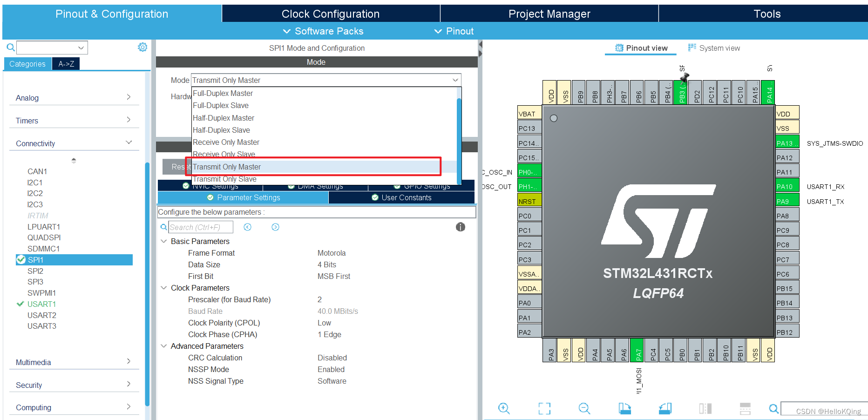Open the category search combo box arrow
Image resolution: width=868 pixels, height=420 pixels.
click(x=81, y=47)
